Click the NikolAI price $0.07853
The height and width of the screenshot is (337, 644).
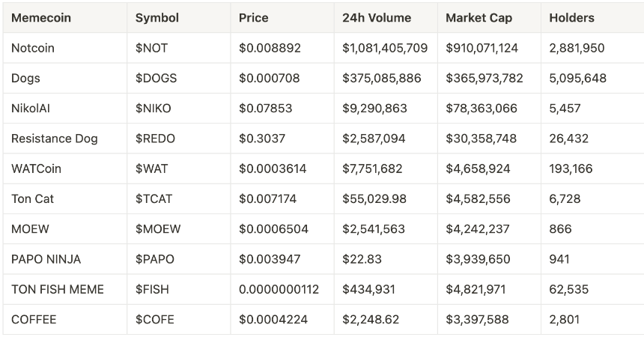pos(265,109)
